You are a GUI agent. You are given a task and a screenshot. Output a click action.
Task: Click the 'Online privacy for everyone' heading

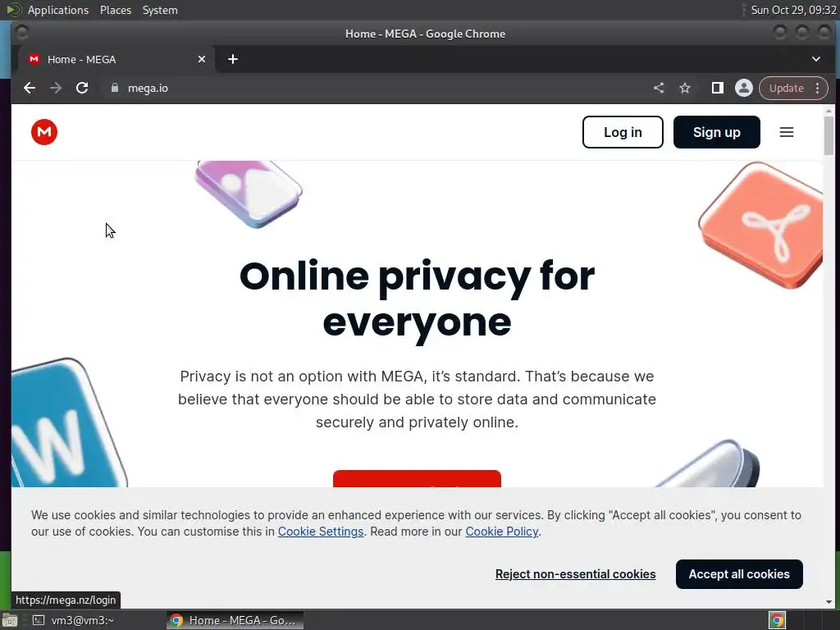(417, 299)
